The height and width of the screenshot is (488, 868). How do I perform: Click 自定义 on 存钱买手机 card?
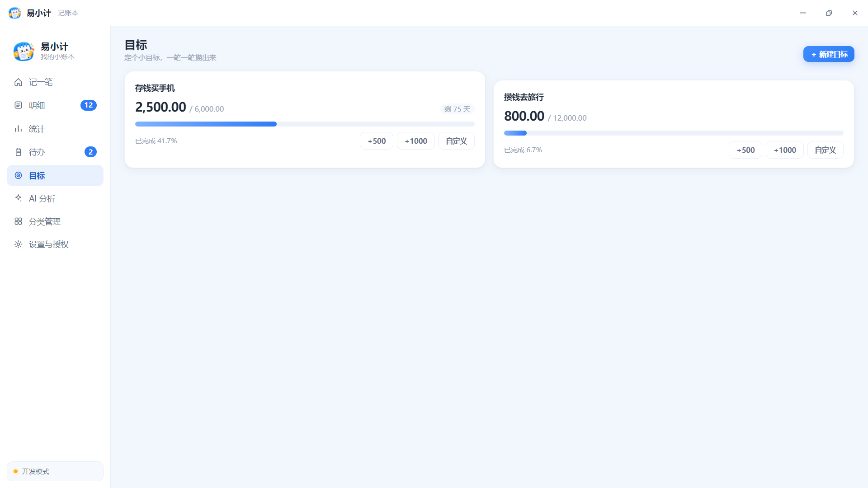click(456, 141)
